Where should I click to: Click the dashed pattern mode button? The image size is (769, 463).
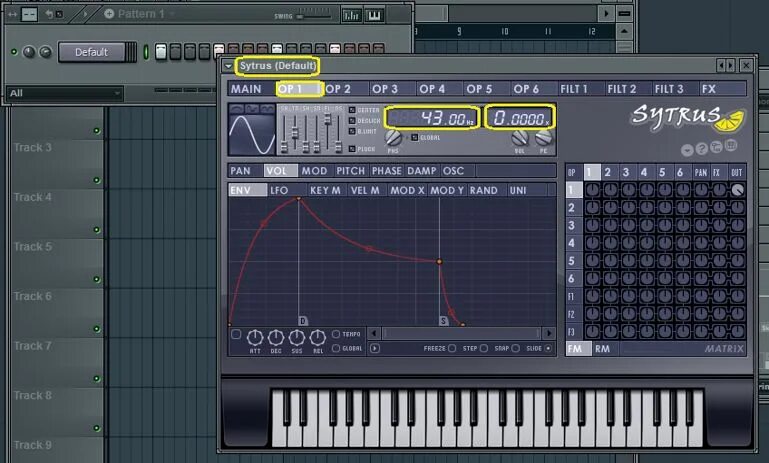(x=29, y=14)
